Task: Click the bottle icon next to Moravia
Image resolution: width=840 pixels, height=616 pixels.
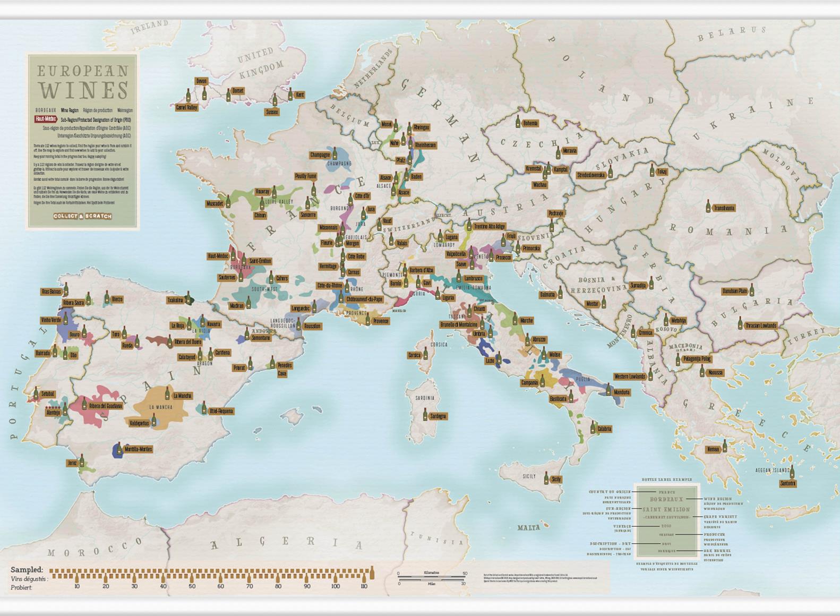Action: pos(558,152)
